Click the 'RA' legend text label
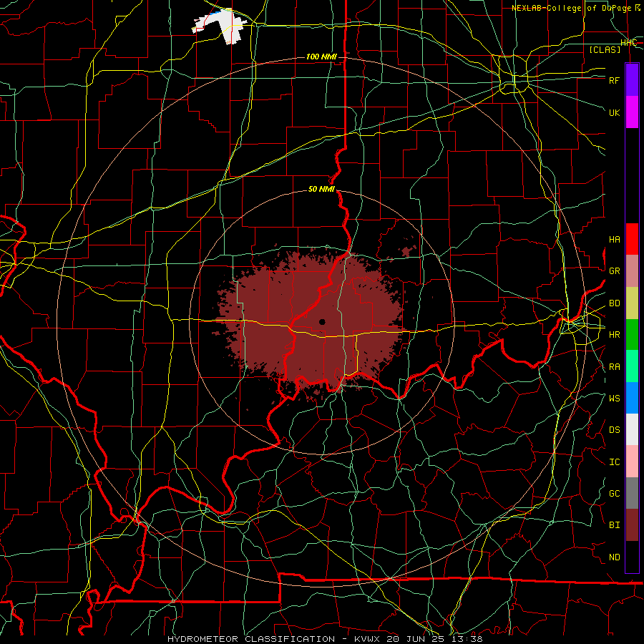Screen dimensions: 644x644 click(x=614, y=367)
